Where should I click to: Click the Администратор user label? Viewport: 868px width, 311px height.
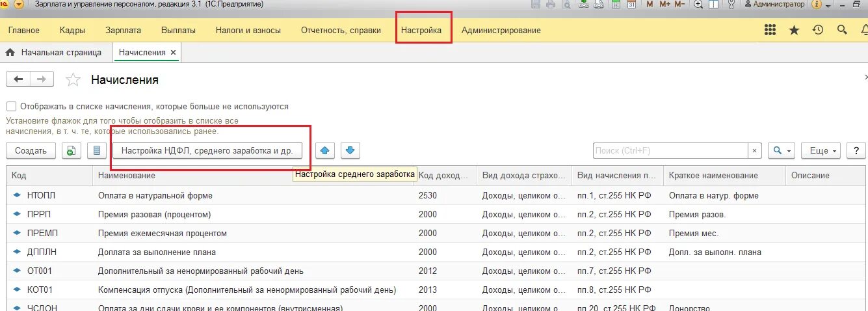(x=773, y=4)
